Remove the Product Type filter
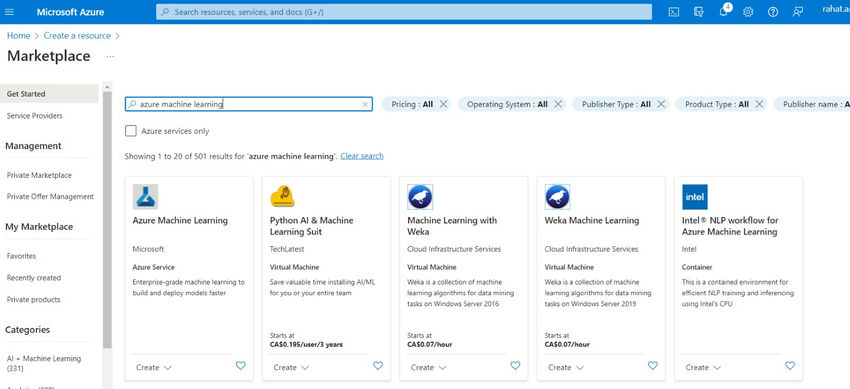The image size is (850, 389). [x=759, y=104]
